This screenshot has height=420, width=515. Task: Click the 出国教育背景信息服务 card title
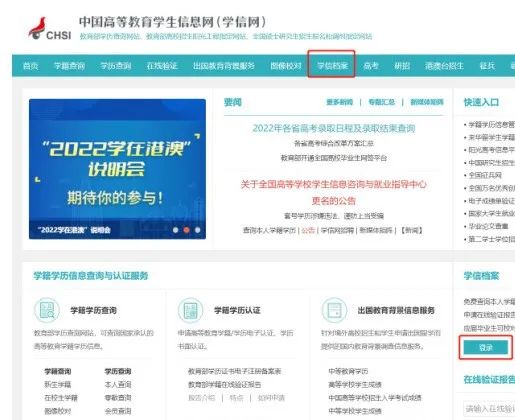(x=396, y=310)
